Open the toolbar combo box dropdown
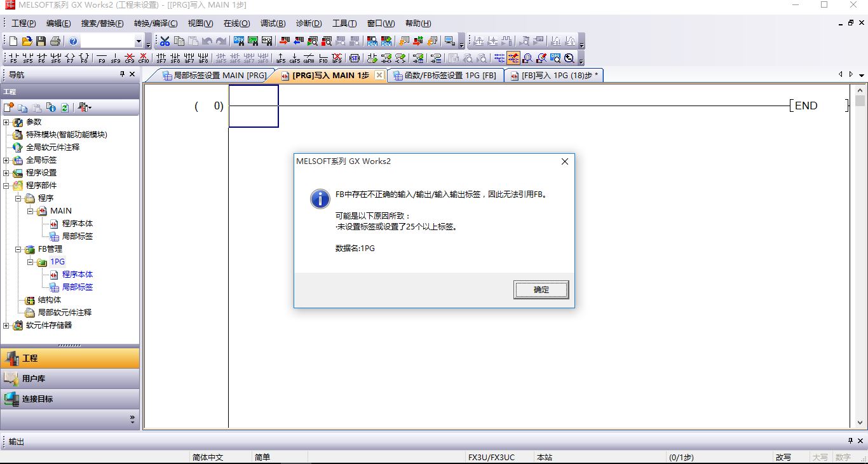This screenshot has height=464, width=868. [x=139, y=42]
